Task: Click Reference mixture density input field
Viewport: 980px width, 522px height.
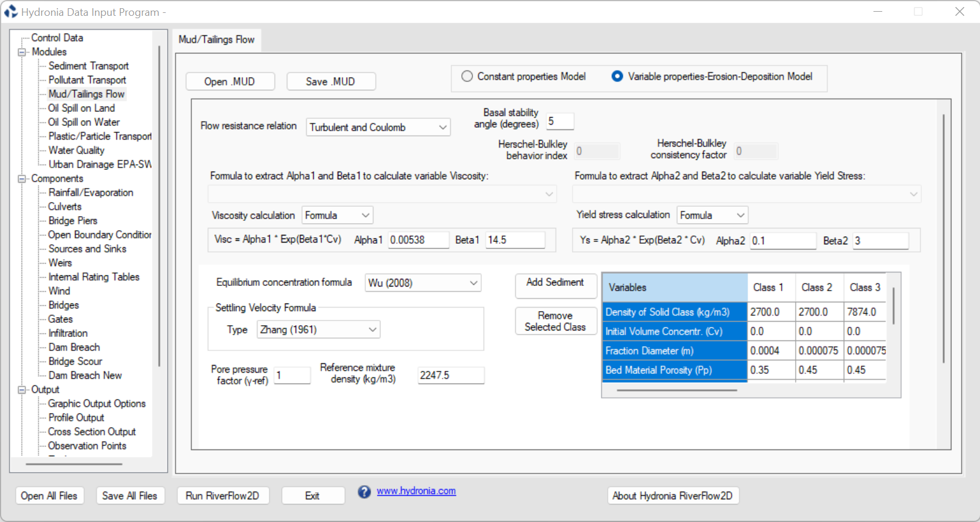Action: point(451,375)
